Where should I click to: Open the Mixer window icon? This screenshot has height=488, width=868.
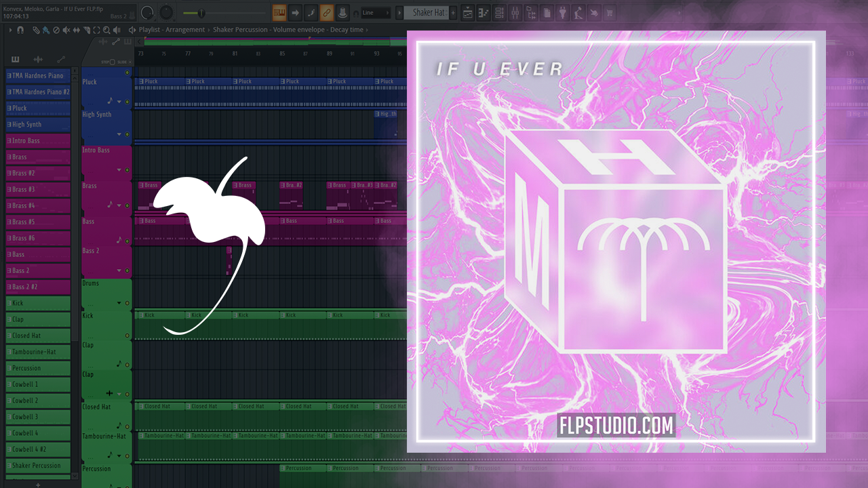(515, 12)
